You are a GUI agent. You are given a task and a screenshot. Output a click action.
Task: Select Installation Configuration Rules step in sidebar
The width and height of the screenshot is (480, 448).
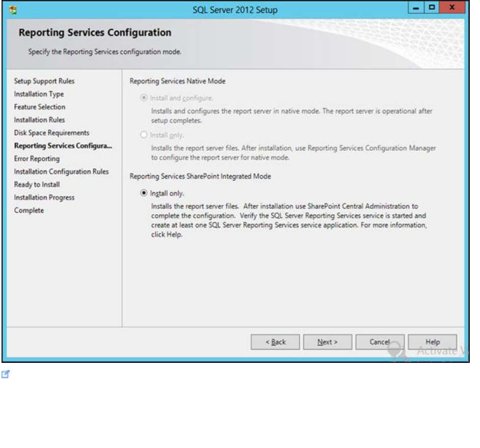point(61,171)
